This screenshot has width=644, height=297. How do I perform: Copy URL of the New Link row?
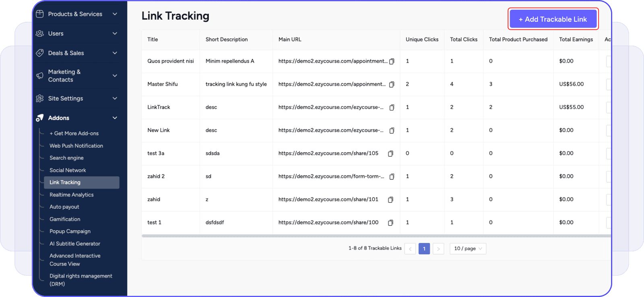tap(392, 131)
